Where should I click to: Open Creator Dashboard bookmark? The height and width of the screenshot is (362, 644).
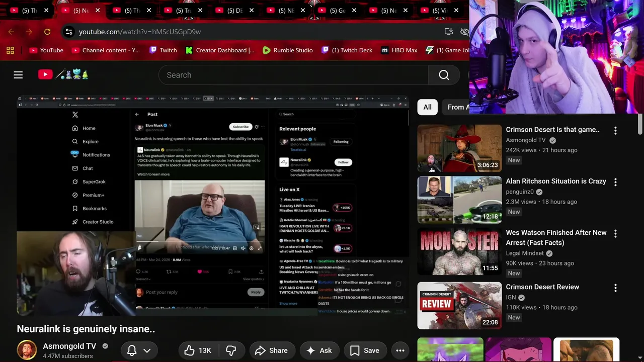220,50
